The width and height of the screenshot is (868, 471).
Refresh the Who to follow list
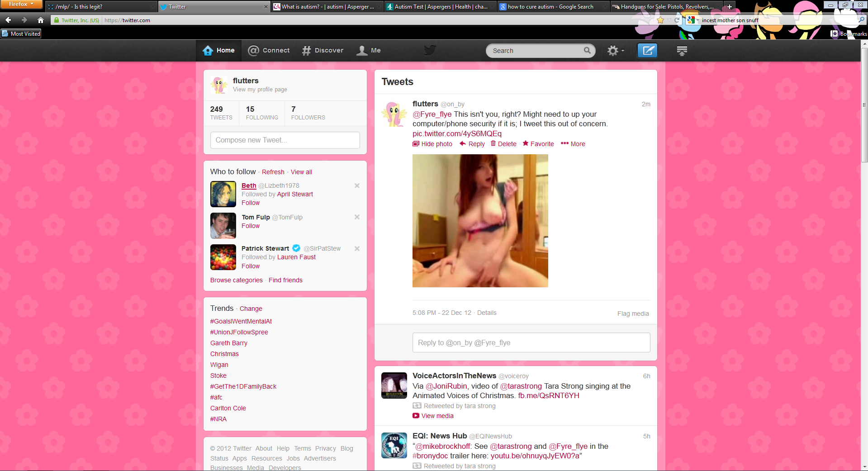(x=273, y=172)
